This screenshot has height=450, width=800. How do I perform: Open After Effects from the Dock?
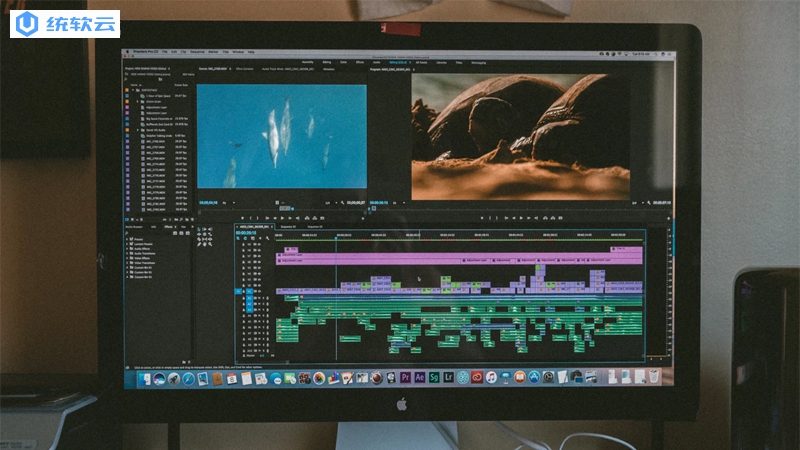point(419,378)
